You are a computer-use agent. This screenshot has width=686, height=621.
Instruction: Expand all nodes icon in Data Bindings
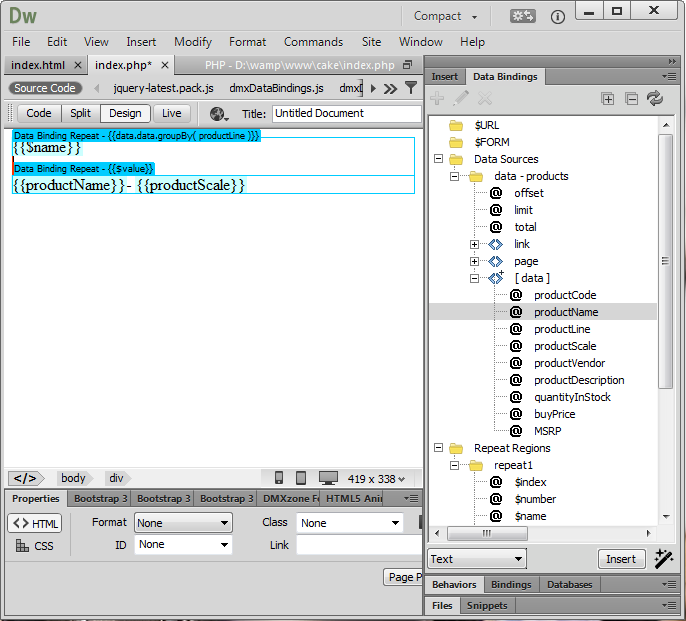608,99
